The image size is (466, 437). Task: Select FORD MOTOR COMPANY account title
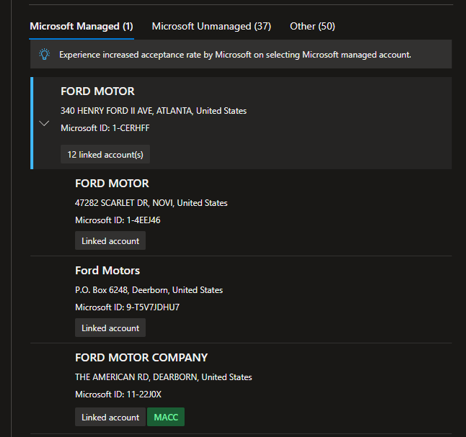pyautogui.click(x=141, y=358)
